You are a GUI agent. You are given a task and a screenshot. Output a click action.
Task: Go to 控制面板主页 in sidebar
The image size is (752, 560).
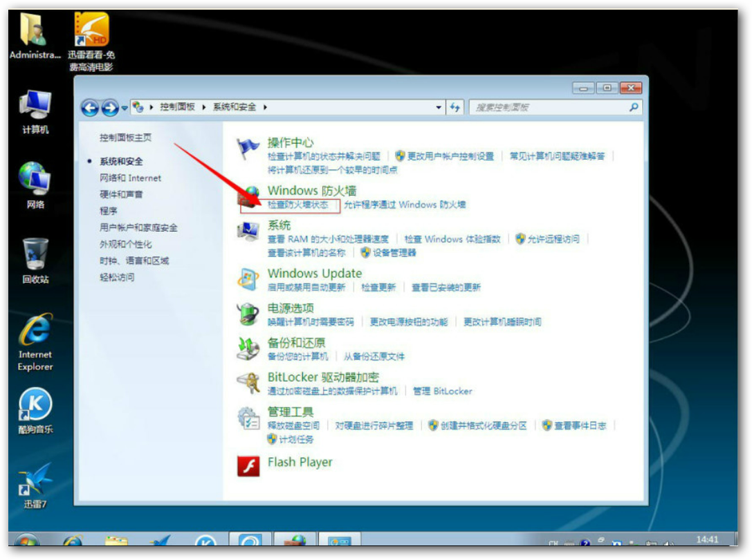pyautogui.click(x=126, y=138)
